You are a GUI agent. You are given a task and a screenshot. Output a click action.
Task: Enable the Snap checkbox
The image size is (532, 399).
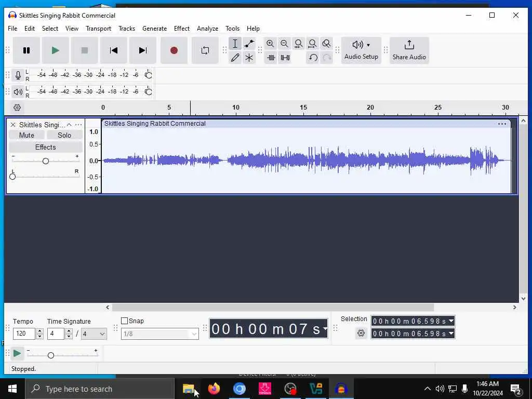pos(125,321)
